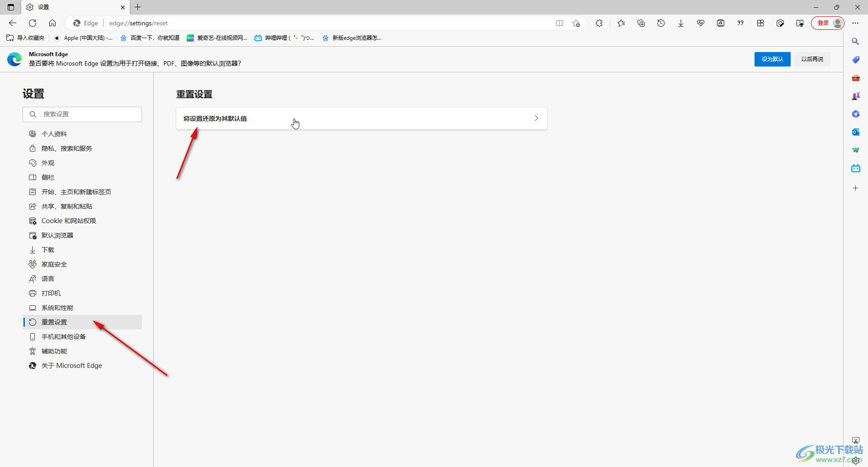The image size is (868, 467).
Task: Open the Favorites list icon
Action: point(621,23)
